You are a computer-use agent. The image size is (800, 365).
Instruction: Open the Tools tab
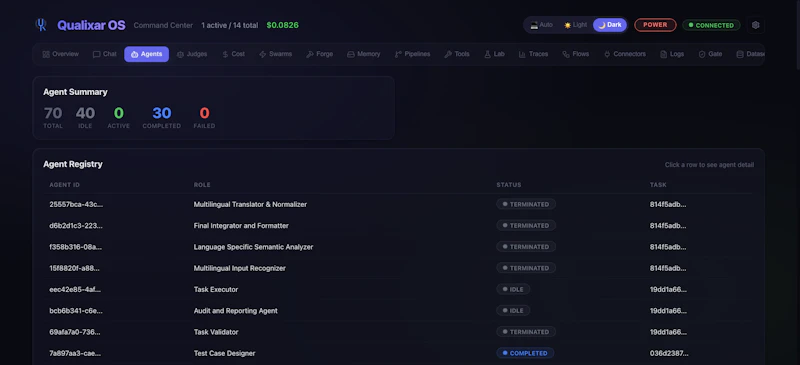tap(457, 54)
